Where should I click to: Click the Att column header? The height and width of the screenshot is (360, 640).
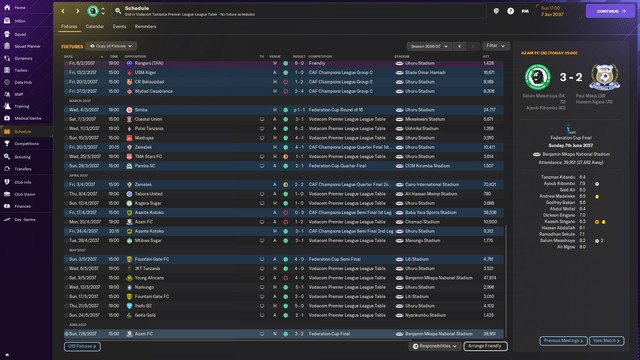[x=486, y=56]
